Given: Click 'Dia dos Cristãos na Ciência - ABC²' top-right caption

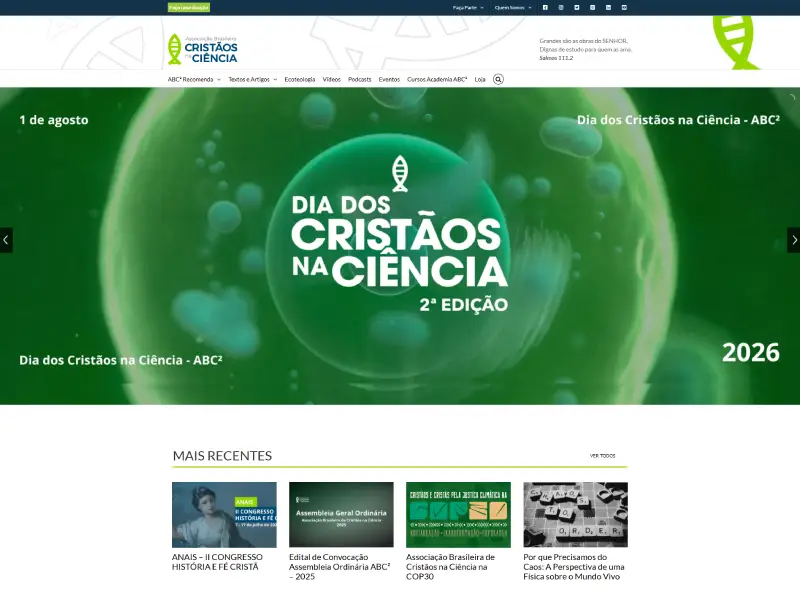Looking at the screenshot, I should (x=678, y=120).
